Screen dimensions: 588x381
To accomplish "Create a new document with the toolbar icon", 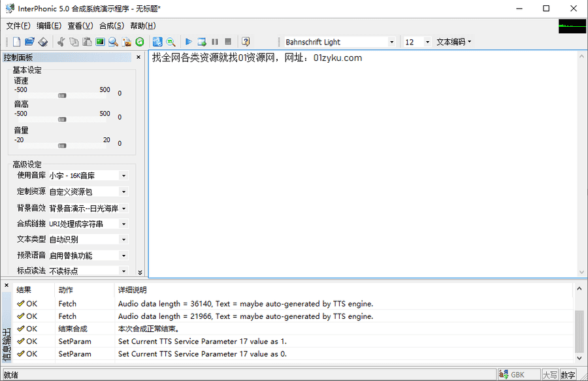I will (x=16, y=42).
